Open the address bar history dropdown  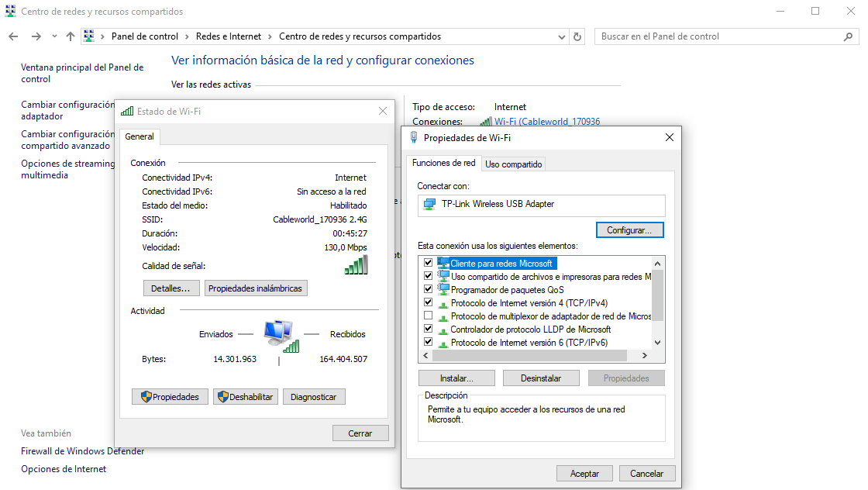coord(561,36)
